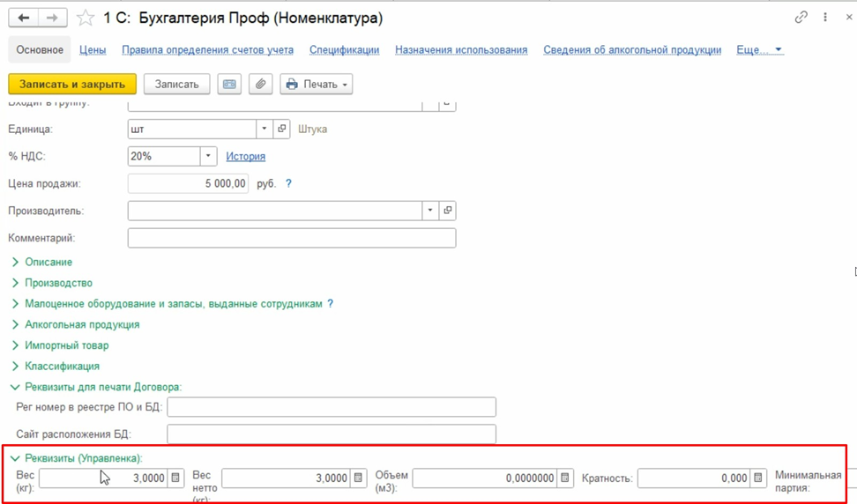Open the Спецификации tab link
This screenshot has width=857, height=504.
pyautogui.click(x=345, y=49)
